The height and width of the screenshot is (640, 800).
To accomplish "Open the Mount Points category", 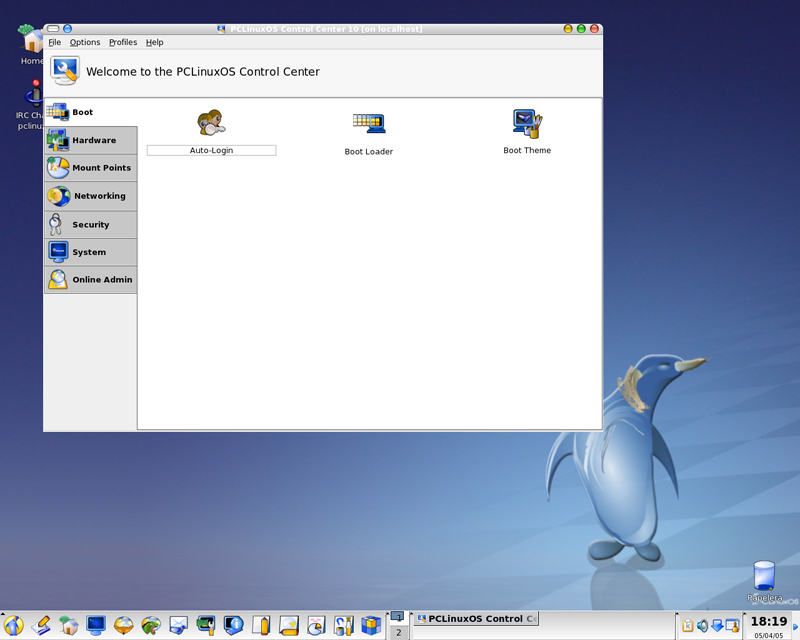I will coord(91,167).
